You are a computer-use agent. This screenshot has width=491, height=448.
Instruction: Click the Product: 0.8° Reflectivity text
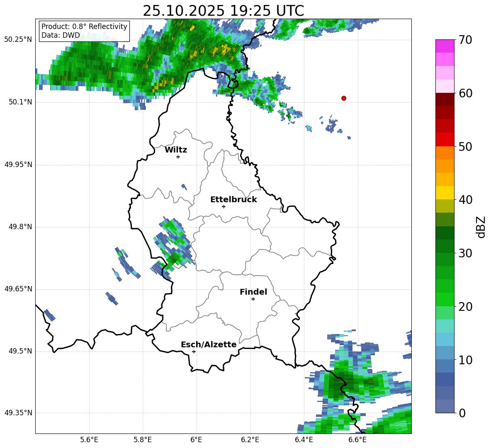pos(84,27)
